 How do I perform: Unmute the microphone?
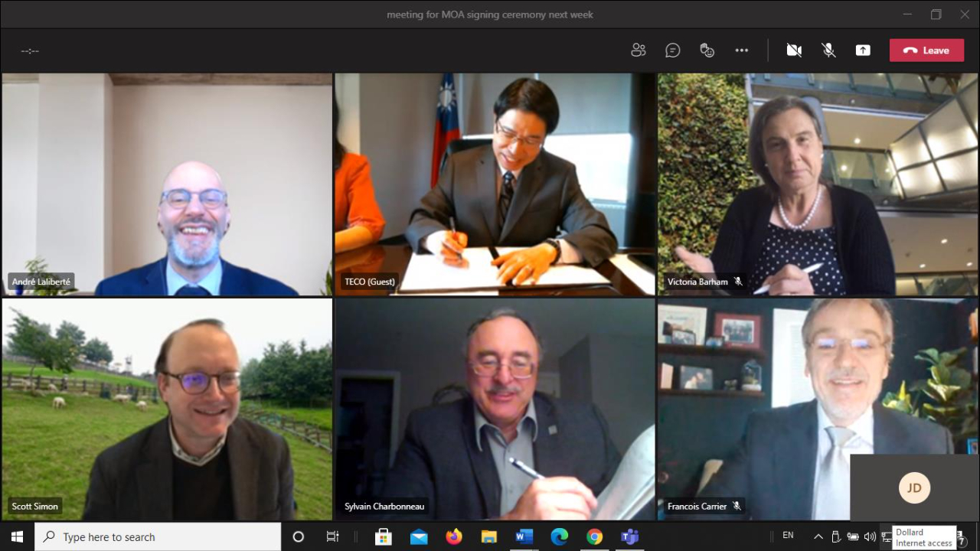pos(828,51)
